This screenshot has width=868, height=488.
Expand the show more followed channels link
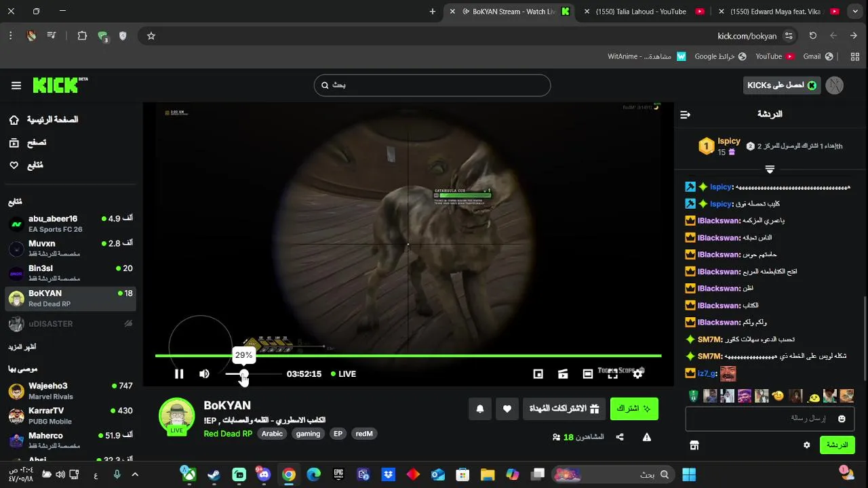point(22,347)
